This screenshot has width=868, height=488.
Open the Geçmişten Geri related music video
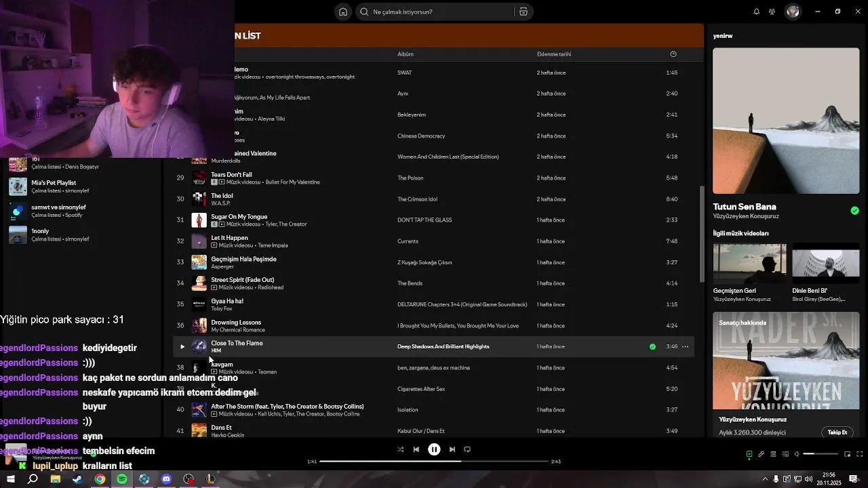(749, 272)
